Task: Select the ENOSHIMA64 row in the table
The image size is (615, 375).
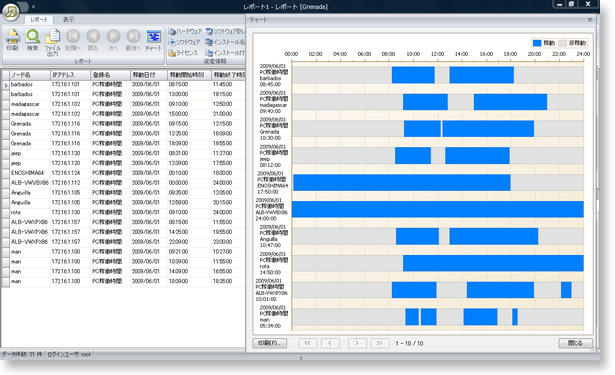Action: point(124,173)
